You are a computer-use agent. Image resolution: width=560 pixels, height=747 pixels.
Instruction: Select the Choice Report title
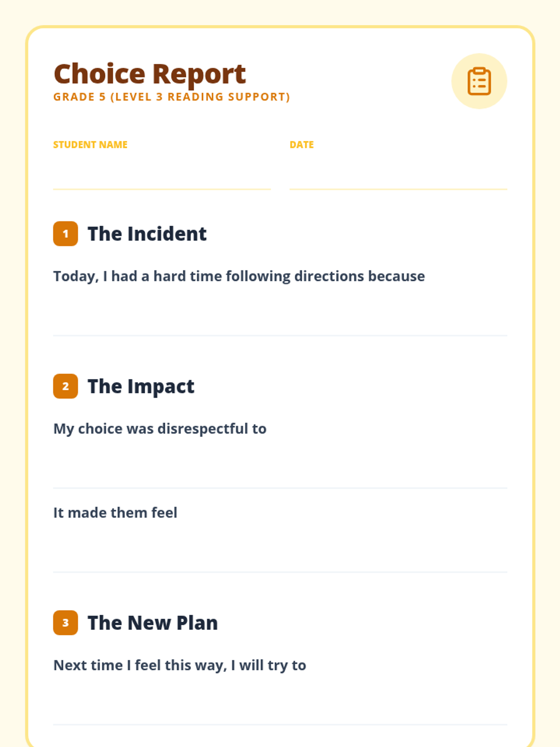150,74
